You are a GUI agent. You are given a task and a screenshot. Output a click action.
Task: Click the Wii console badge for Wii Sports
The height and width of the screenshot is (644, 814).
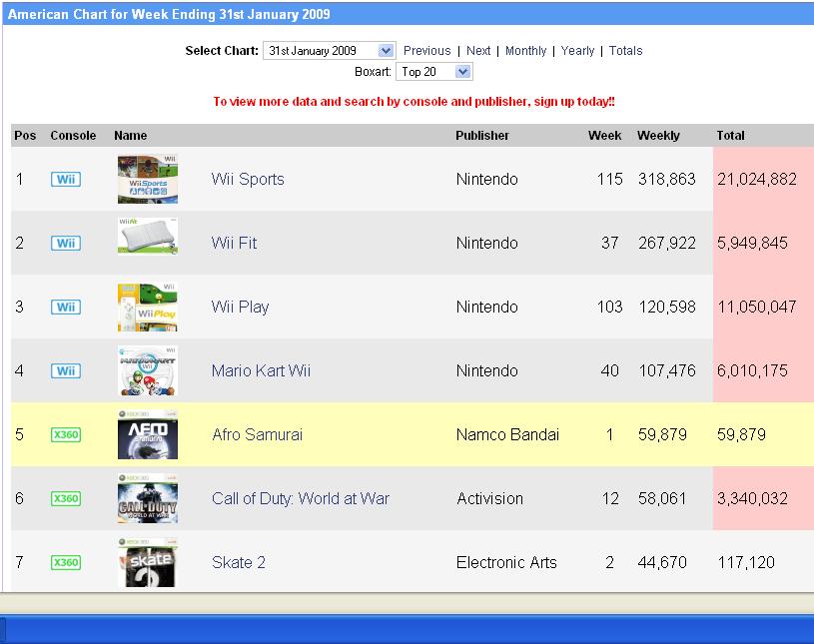coord(66,179)
